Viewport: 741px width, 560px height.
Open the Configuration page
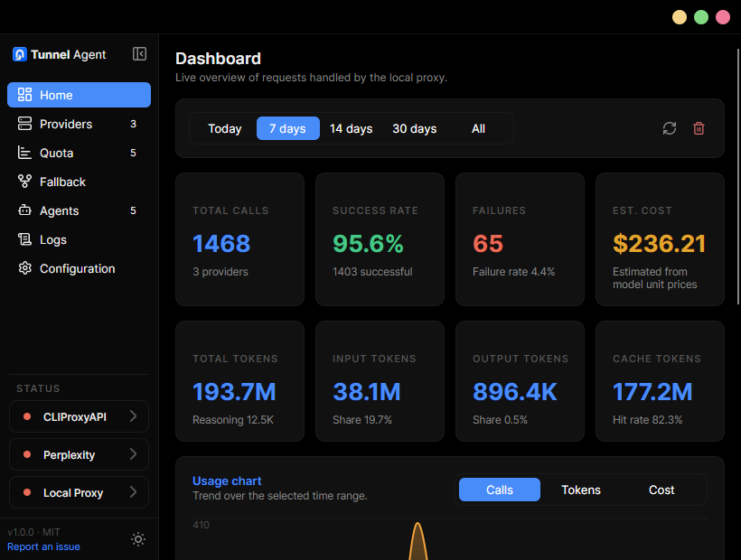(79, 268)
